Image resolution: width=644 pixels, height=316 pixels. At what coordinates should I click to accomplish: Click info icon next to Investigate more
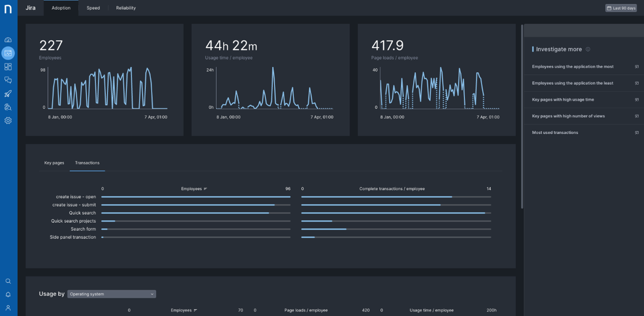tap(588, 50)
